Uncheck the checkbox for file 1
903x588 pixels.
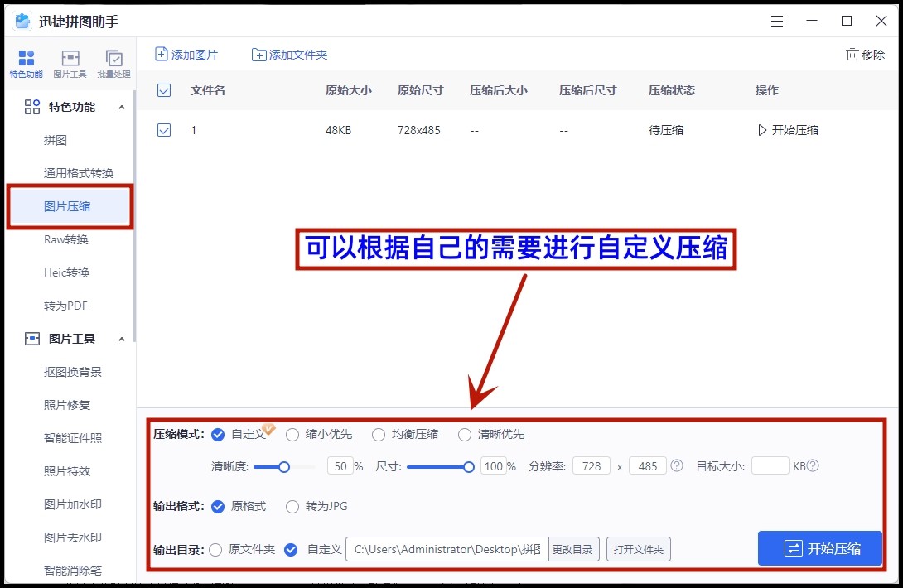click(x=163, y=130)
